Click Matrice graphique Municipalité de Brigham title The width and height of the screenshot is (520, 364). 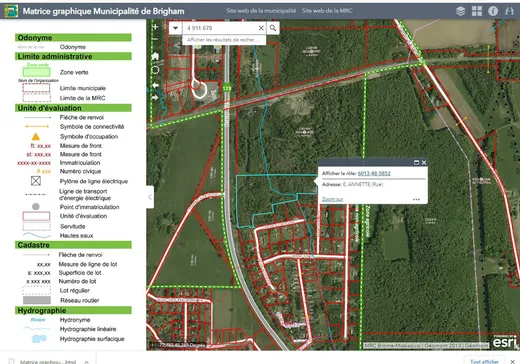pos(103,11)
